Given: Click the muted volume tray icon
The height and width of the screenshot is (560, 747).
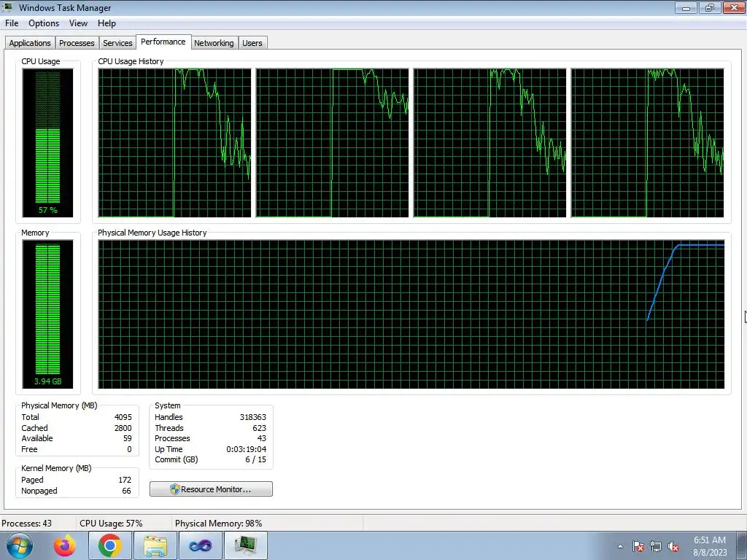Looking at the screenshot, I should pyautogui.click(x=673, y=547).
